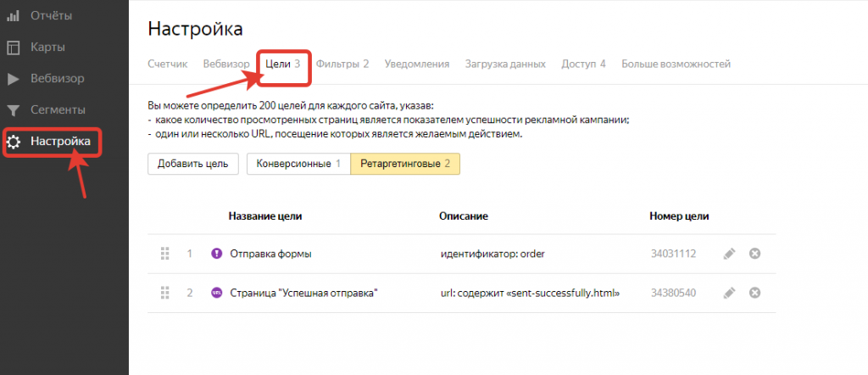Viewport: 868px width, 375px height.
Task: Click the Карты icon in the sidebar
Action: click(x=14, y=48)
